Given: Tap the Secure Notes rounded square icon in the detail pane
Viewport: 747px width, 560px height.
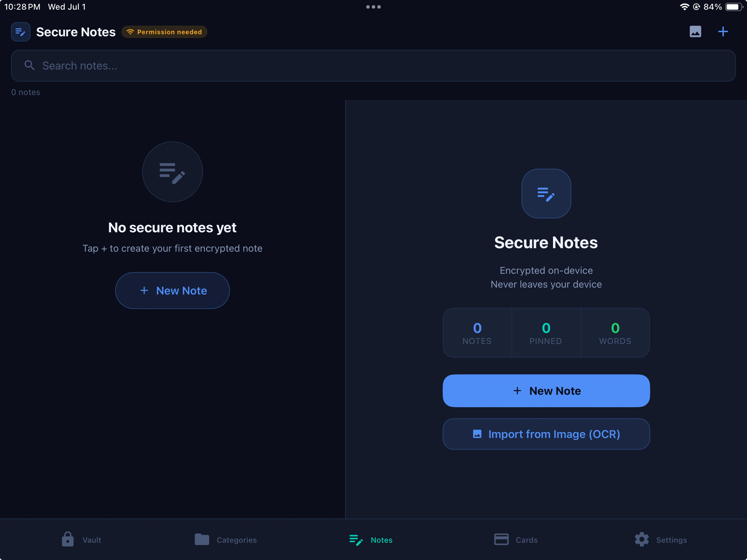Looking at the screenshot, I should [x=546, y=194].
